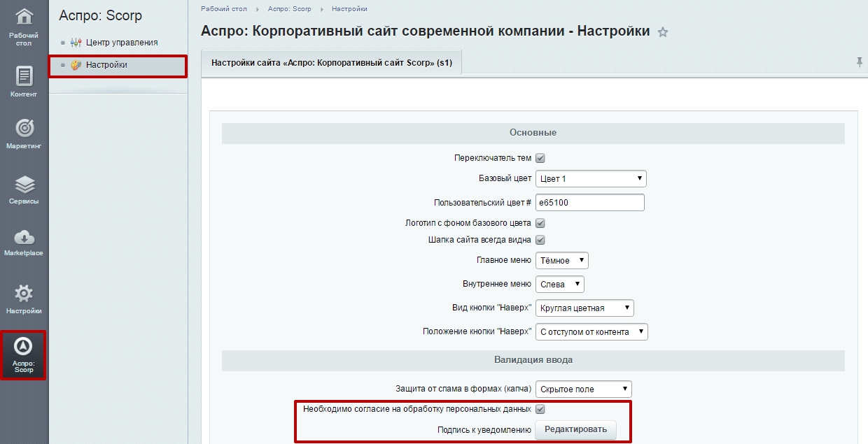The width and height of the screenshot is (868, 444).
Task: Toggle Шапка сайта всегда видна checkbox
Action: point(540,240)
